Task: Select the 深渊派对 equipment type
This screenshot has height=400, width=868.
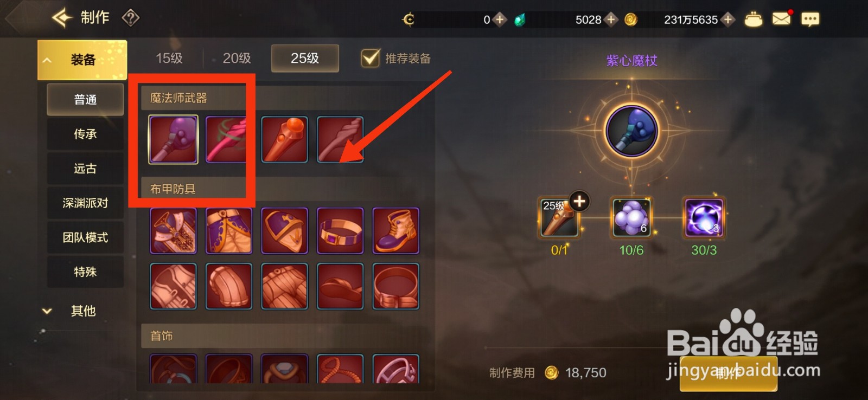Action: [85, 203]
